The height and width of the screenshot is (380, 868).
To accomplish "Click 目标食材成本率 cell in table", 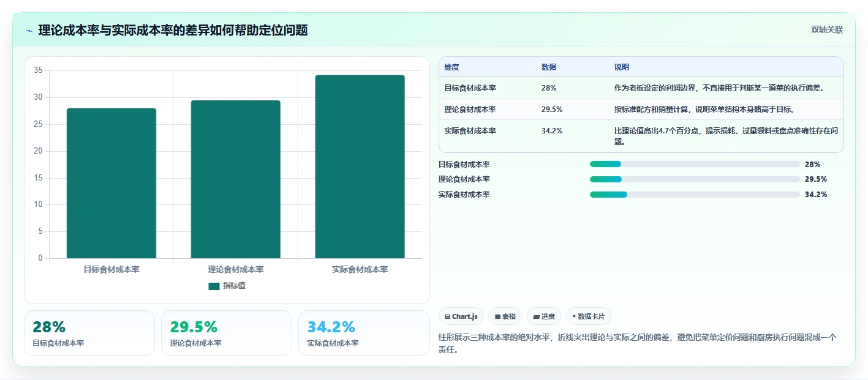I will (x=470, y=88).
